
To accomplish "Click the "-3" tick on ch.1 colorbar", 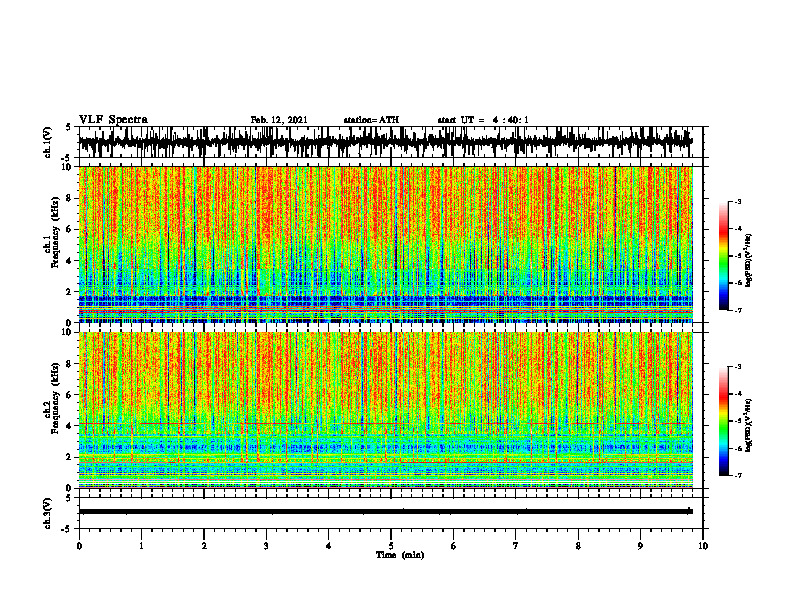I will coord(739,201).
